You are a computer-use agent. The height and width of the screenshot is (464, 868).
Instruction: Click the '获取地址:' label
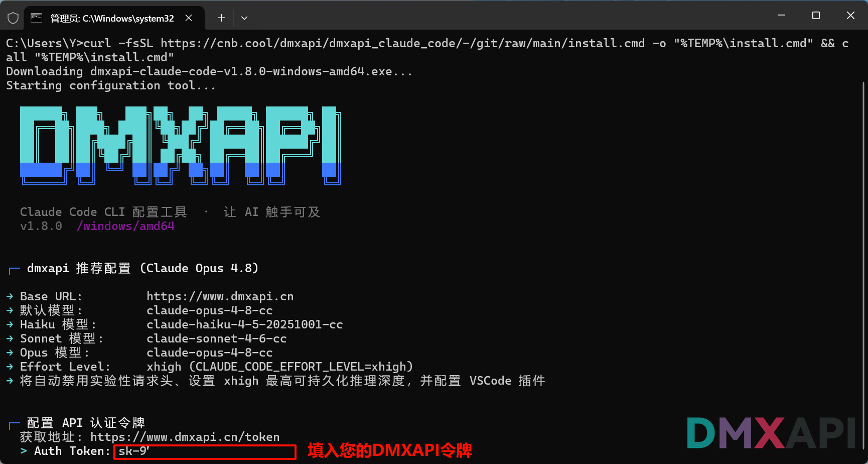[x=51, y=437]
